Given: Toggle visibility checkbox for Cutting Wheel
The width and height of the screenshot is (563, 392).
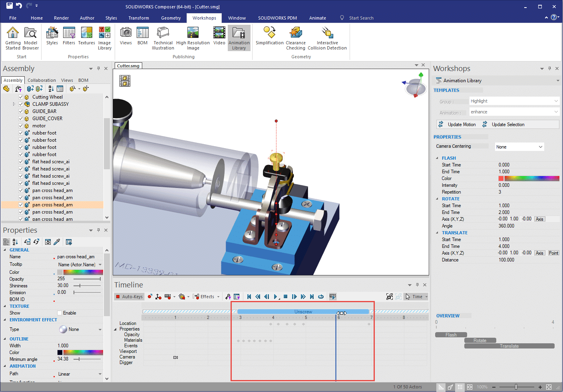Looking at the screenshot, I should [x=21, y=97].
